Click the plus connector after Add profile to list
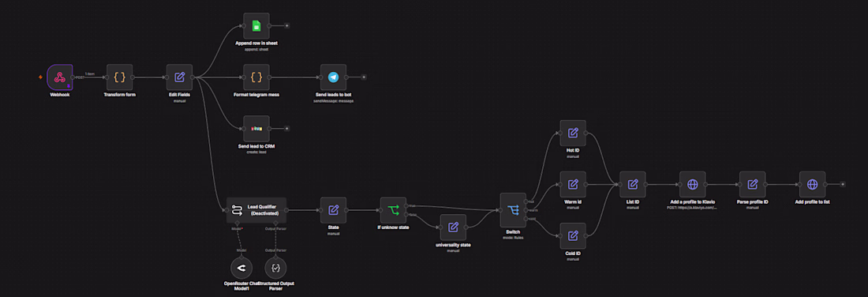The width and height of the screenshot is (868, 297). [x=843, y=185]
